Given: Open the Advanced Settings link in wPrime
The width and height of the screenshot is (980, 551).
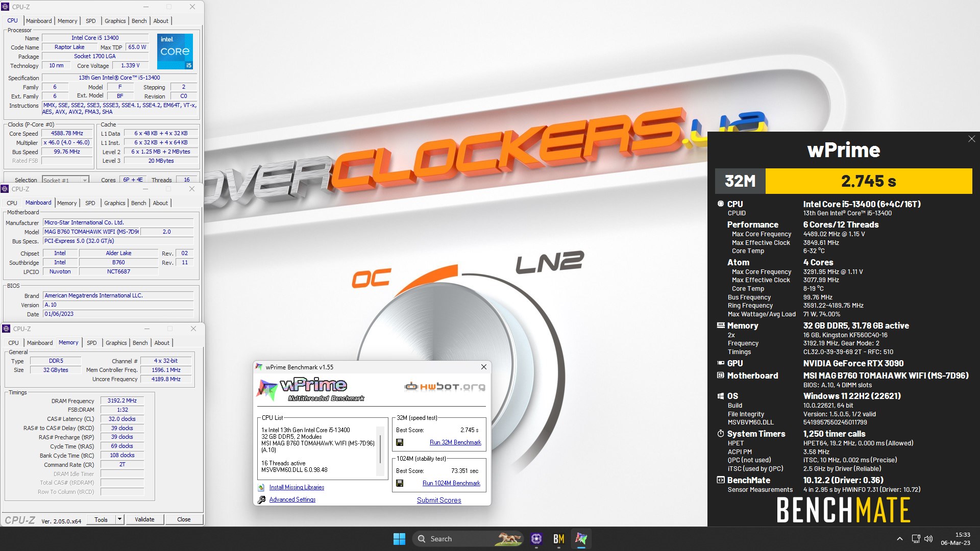Looking at the screenshot, I should (x=292, y=499).
